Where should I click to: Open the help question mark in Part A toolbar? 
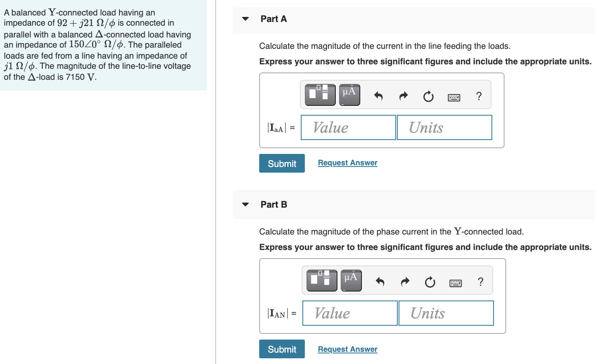[x=479, y=96]
